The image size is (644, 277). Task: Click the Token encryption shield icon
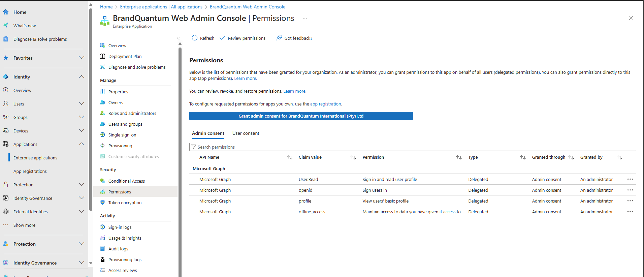(102, 203)
